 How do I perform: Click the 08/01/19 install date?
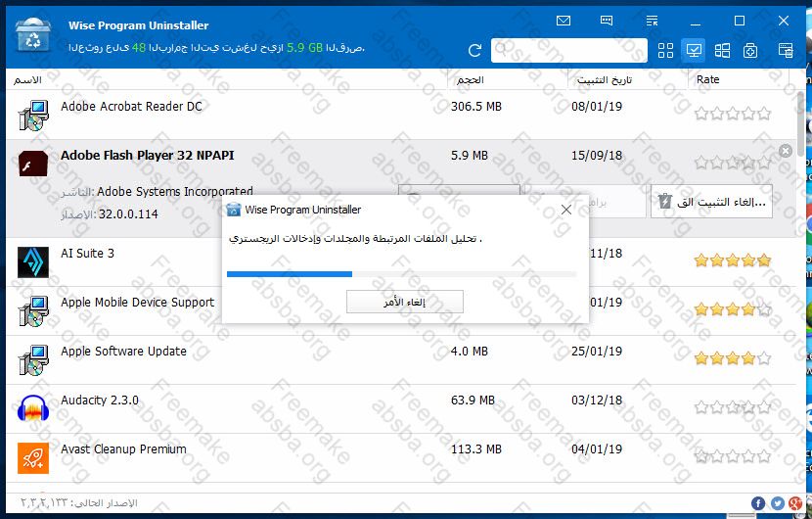(597, 107)
